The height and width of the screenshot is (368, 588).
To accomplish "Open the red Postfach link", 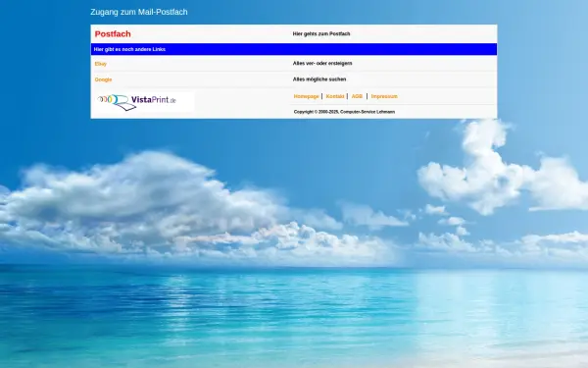I will coord(113,34).
